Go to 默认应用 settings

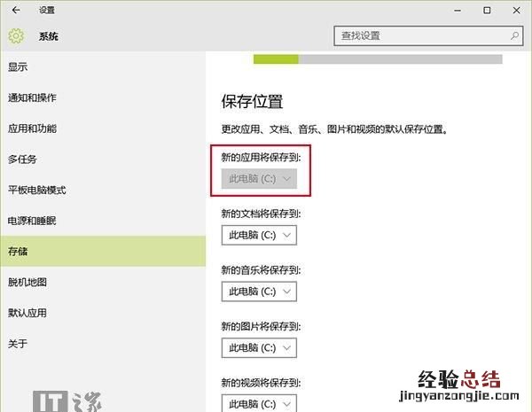click(27, 313)
